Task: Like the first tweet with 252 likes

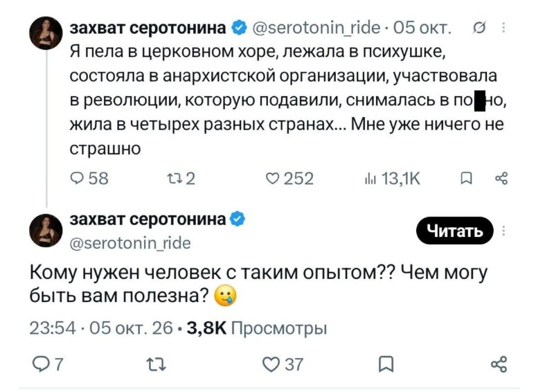Action: point(289,179)
